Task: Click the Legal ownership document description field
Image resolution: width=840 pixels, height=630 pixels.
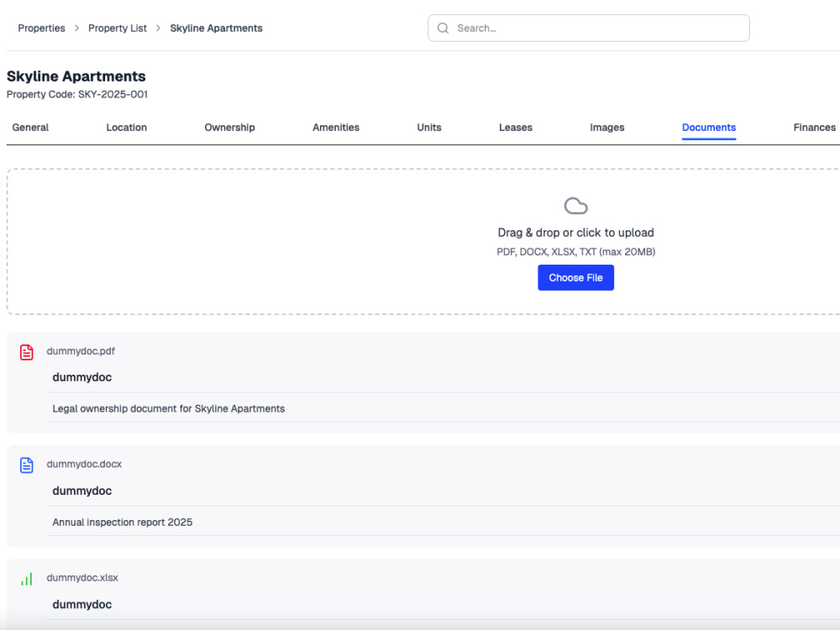Action: point(443,408)
